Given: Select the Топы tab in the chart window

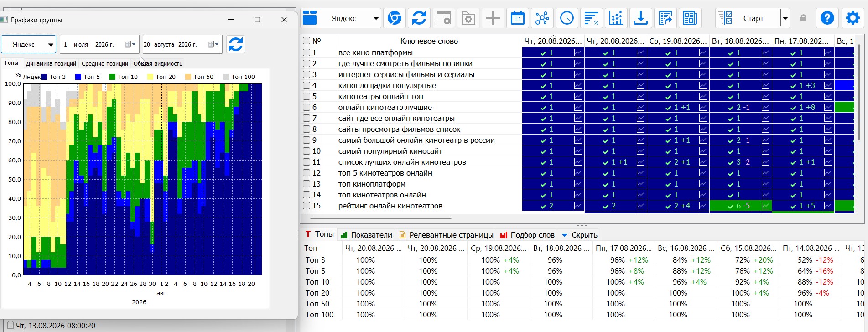Looking at the screenshot, I should point(11,63).
